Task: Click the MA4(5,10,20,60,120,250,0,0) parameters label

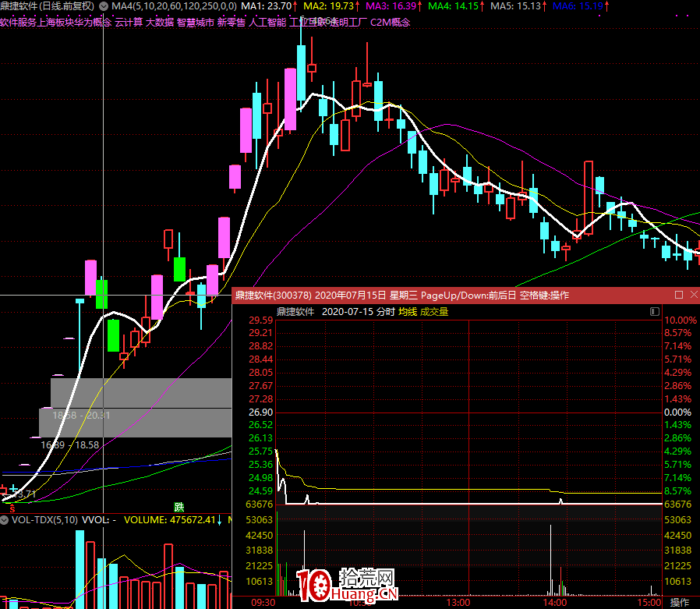Action: click(x=174, y=6)
